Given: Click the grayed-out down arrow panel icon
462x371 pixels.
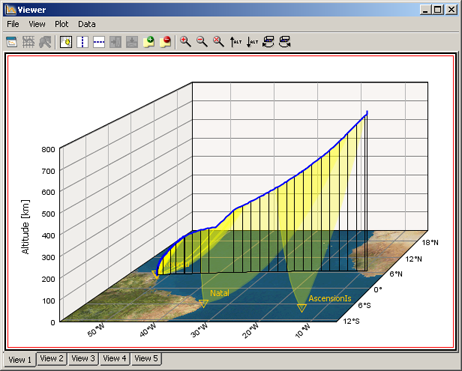Looking at the screenshot, I should pyautogui.click(x=132, y=42).
